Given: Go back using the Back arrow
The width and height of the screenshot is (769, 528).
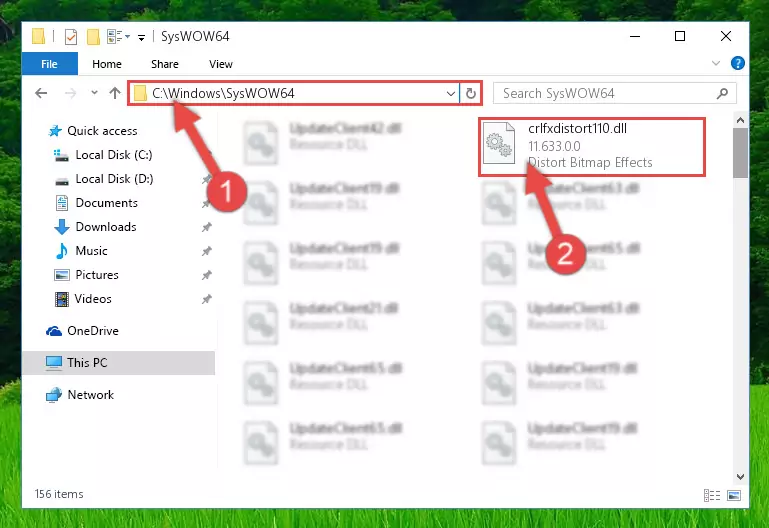Looking at the screenshot, I should click(41, 93).
